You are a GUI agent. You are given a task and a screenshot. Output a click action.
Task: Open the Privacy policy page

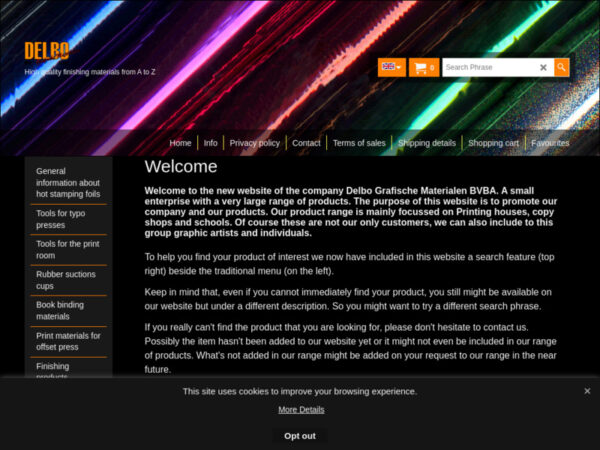click(254, 143)
